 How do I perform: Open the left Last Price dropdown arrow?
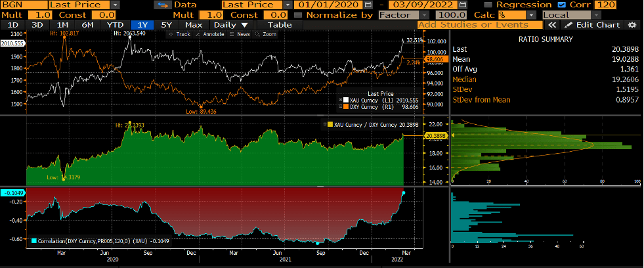coord(116,5)
